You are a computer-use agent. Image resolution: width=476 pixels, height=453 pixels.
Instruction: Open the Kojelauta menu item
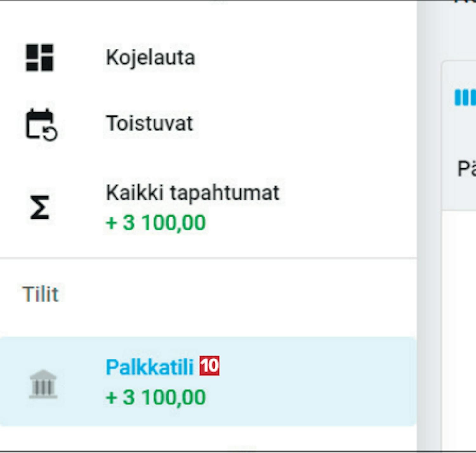point(150,58)
